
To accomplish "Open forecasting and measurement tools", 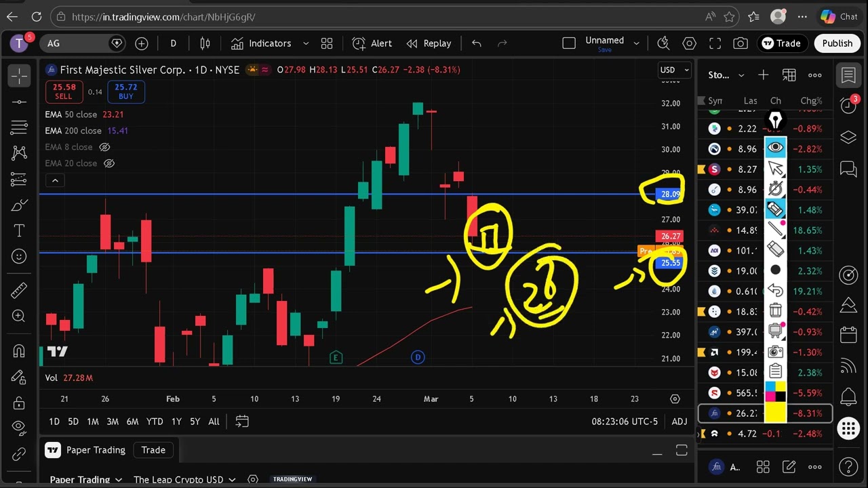I will pyautogui.click(x=19, y=179).
